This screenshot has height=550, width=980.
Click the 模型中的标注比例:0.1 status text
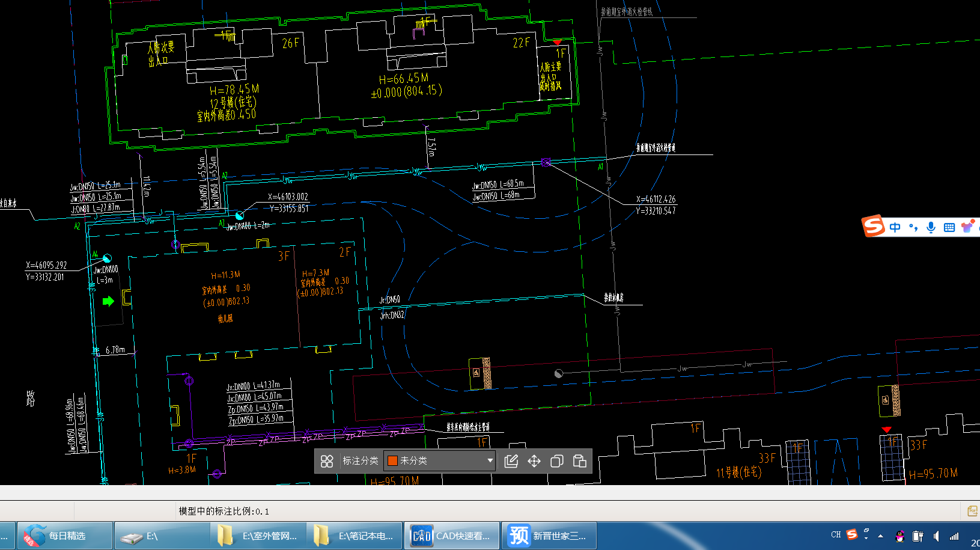click(x=224, y=511)
